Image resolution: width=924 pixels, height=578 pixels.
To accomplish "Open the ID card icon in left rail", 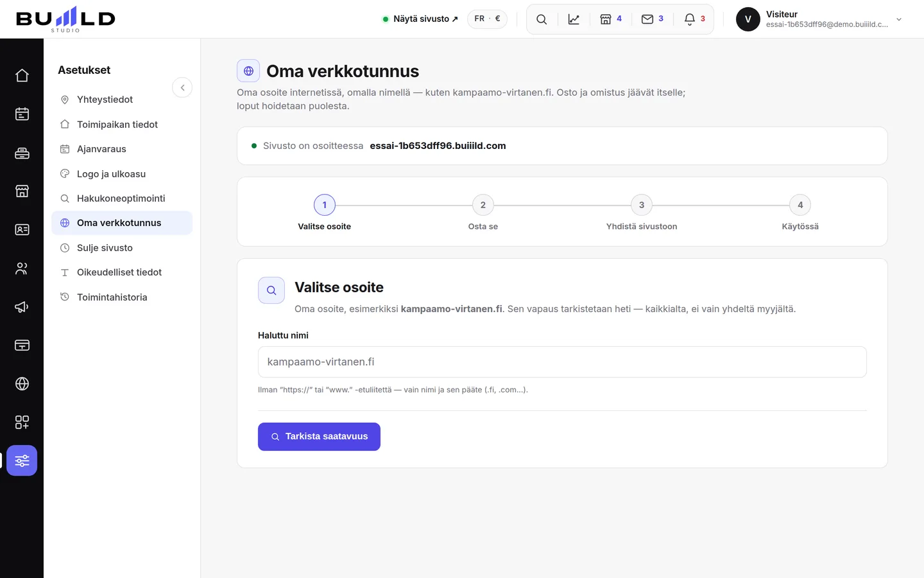I will coord(22,230).
